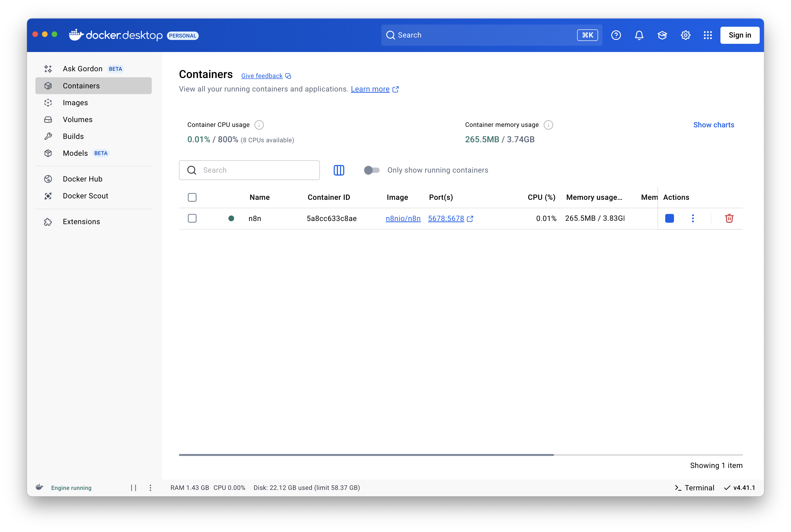Open the apps grid icon

tap(707, 35)
